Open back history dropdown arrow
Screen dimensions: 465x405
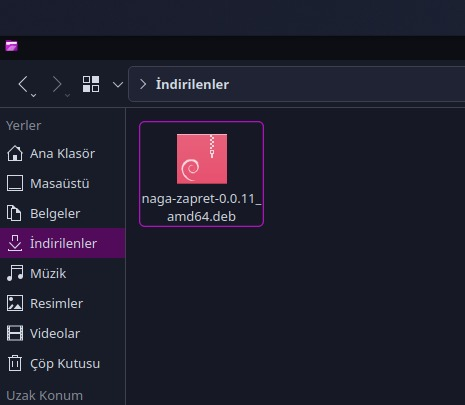tap(33, 95)
